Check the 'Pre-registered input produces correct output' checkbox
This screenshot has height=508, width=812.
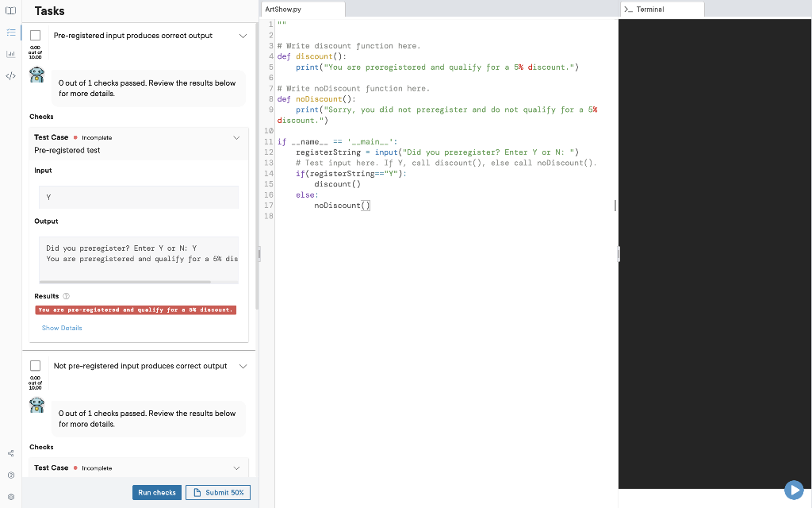click(35, 35)
